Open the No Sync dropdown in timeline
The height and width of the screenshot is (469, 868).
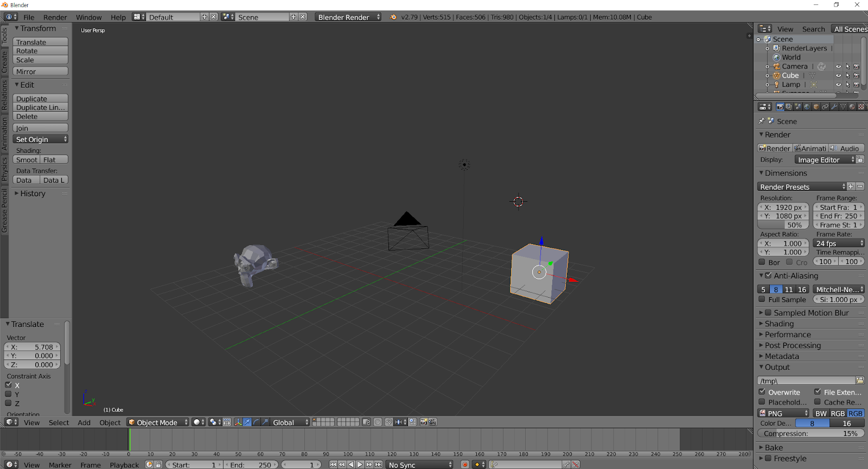pos(419,465)
